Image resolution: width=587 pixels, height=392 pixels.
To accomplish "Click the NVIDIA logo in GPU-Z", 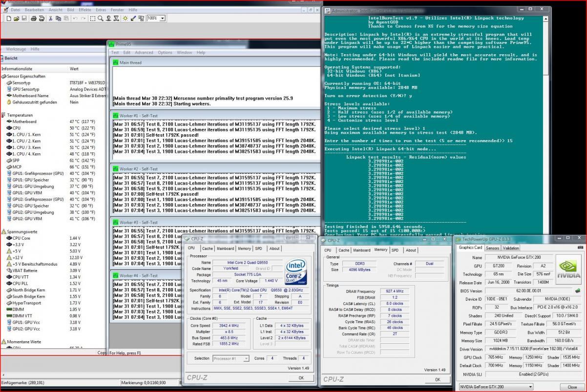I will 568,269.
